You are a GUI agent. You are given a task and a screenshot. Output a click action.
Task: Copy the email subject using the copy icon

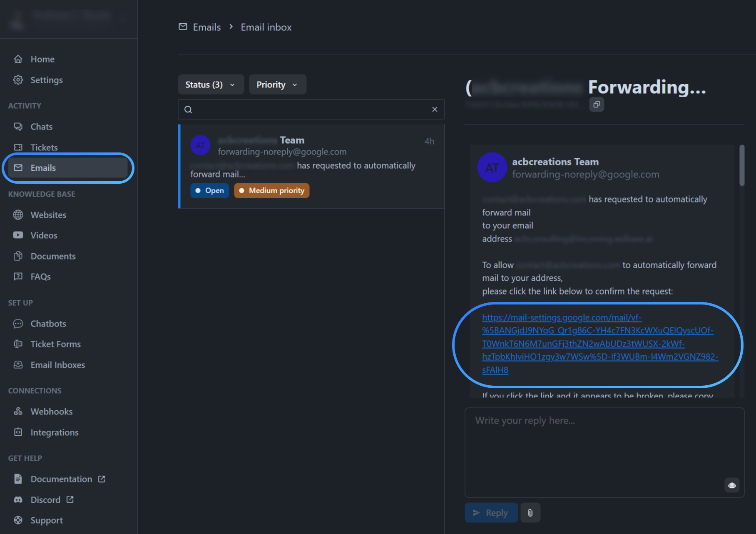point(596,105)
